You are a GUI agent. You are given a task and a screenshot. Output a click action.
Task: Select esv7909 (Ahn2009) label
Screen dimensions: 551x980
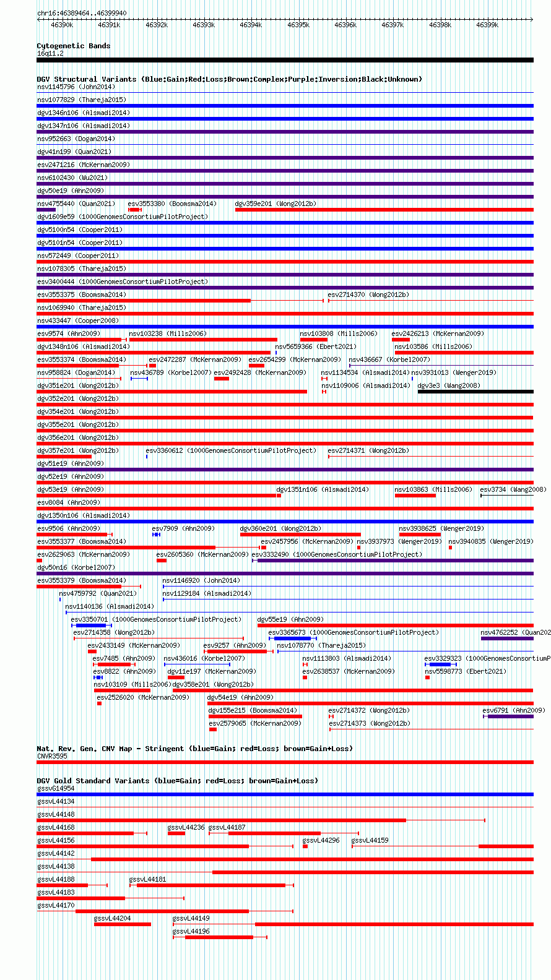coord(183,528)
